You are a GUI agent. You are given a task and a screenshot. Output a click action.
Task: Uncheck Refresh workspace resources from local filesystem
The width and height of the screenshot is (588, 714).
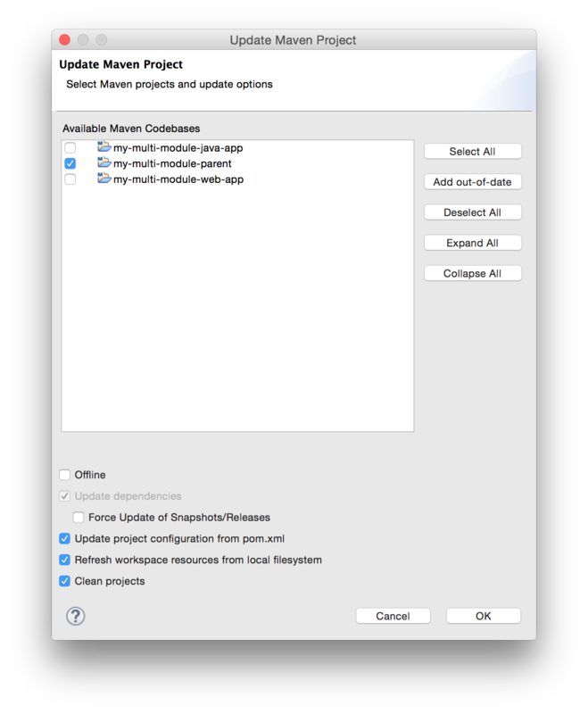pos(64,560)
